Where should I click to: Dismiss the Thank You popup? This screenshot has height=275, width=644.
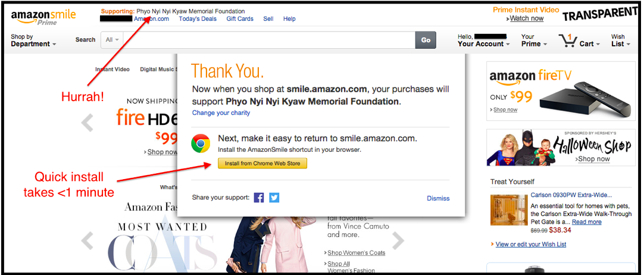438,198
